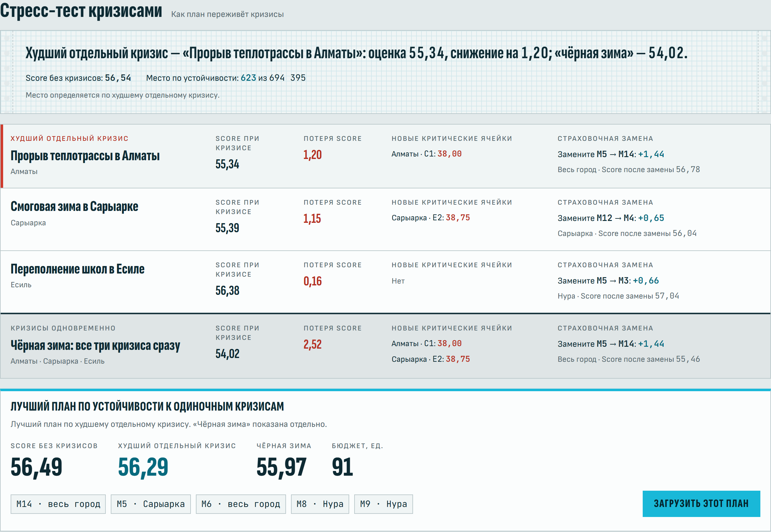The height and width of the screenshot is (532, 771).
Task: Select the «M6 · весь город» chip
Action: click(x=241, y=504)
